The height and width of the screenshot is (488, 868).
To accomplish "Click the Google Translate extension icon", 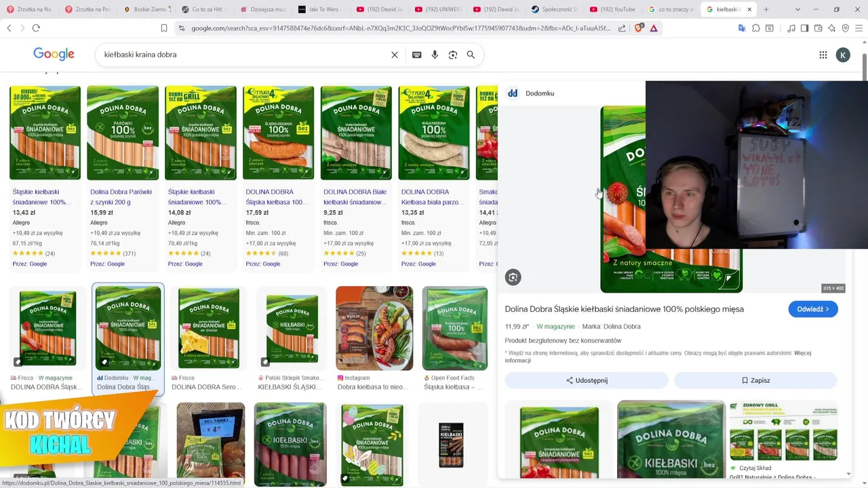I will [x=742, y=28].
